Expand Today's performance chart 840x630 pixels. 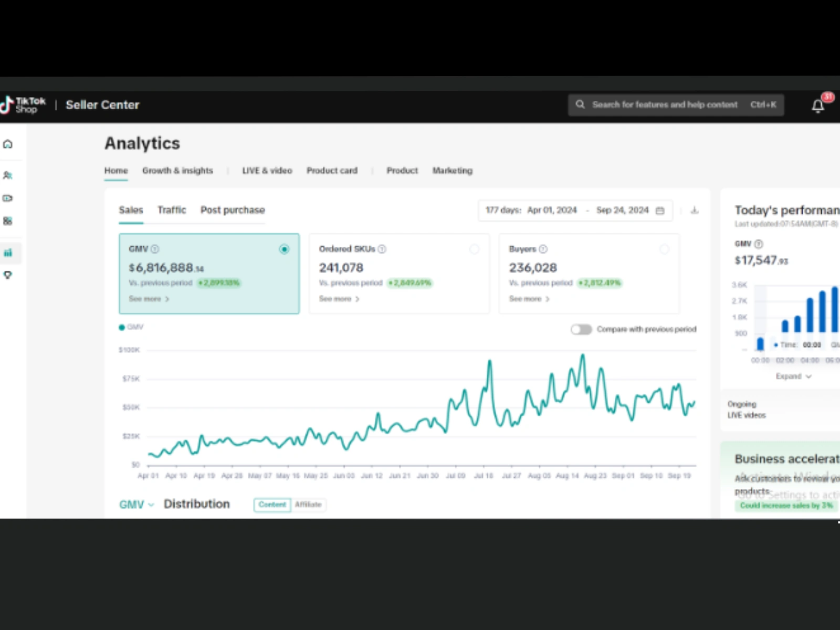tap(793, 376)
